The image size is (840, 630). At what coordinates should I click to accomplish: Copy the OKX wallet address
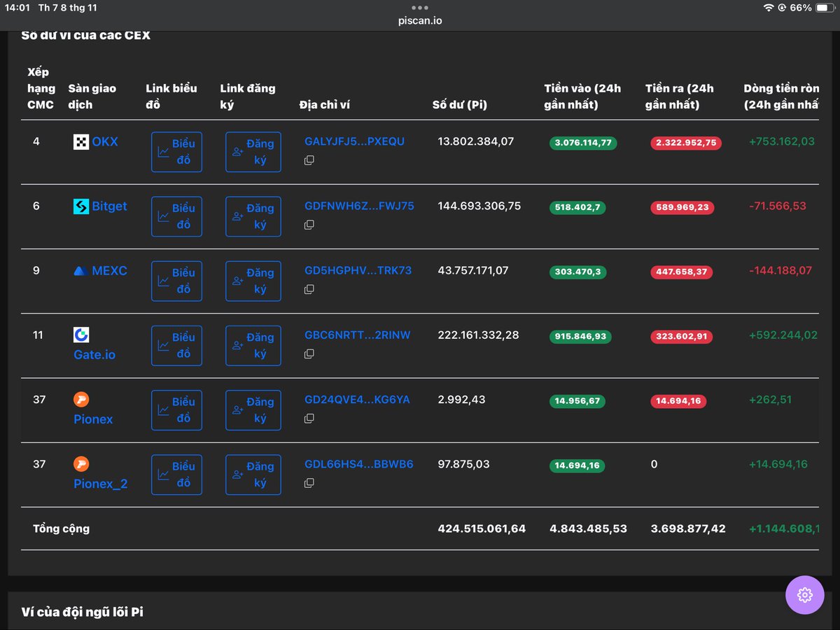309,160
